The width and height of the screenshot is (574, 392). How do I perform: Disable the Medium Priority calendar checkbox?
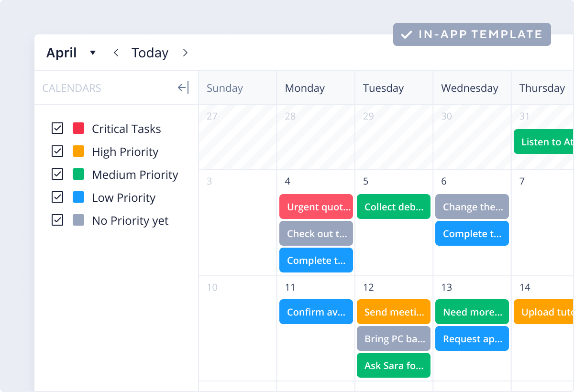tap(57, 174)
